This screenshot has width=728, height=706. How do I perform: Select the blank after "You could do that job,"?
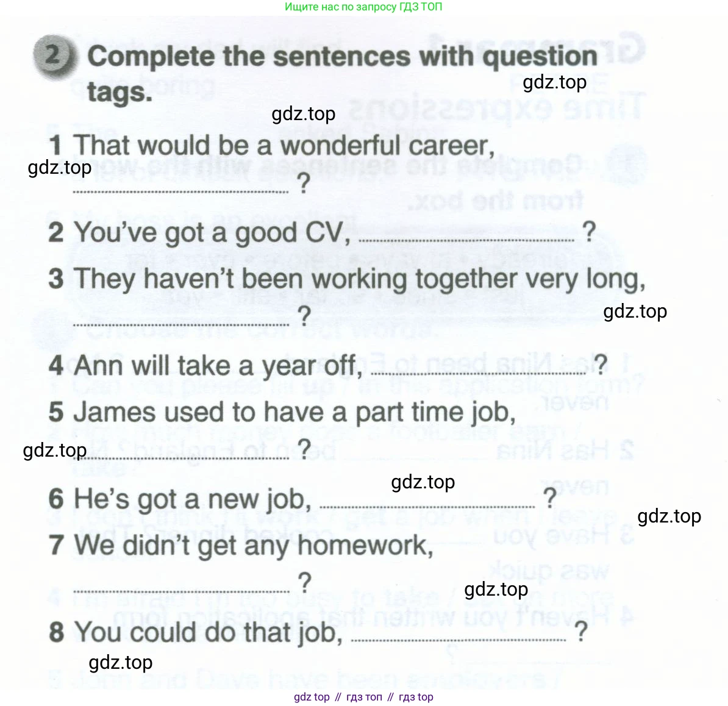[x=459, y=640]
